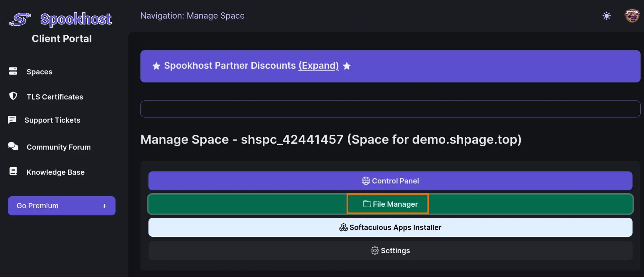Open the Knowledge Base section
Screen dimensions: 644x277
(x=55, y=172)
